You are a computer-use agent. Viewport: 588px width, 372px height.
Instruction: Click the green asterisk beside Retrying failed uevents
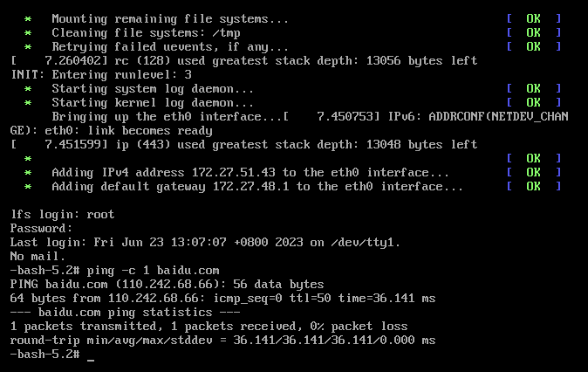tap(28, 47)
